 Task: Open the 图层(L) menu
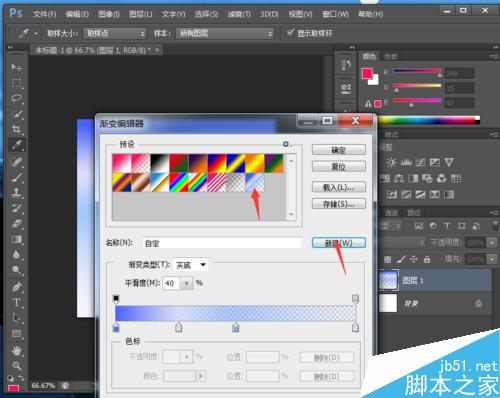[140, 14]
